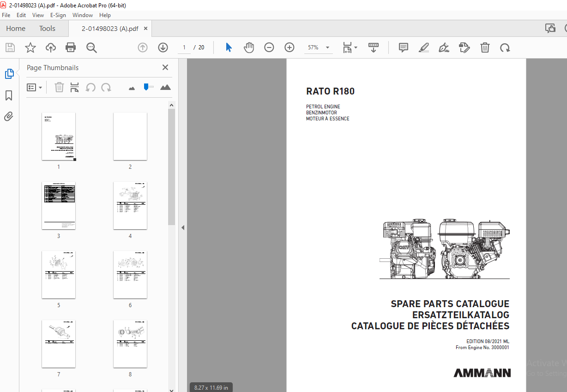The image size is (567, 392).
Task: Open the Sign document pen tool
Action: (444, 48)
